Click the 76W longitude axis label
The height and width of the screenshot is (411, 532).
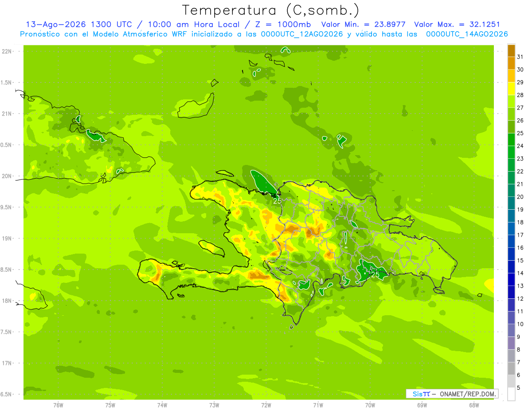click(58, 405)
